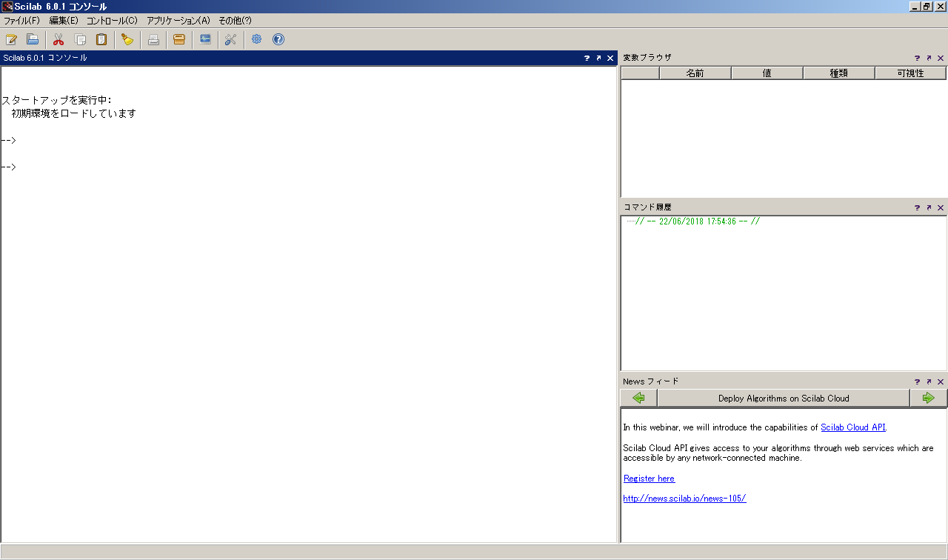Undock the Scilab console panel
The image size is (948, 560).
[x=598, y=58]
